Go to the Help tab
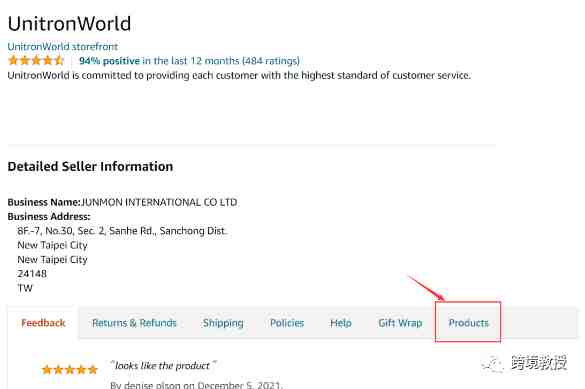585x389 pixels. pyautogui.click(x=341, y=323)
